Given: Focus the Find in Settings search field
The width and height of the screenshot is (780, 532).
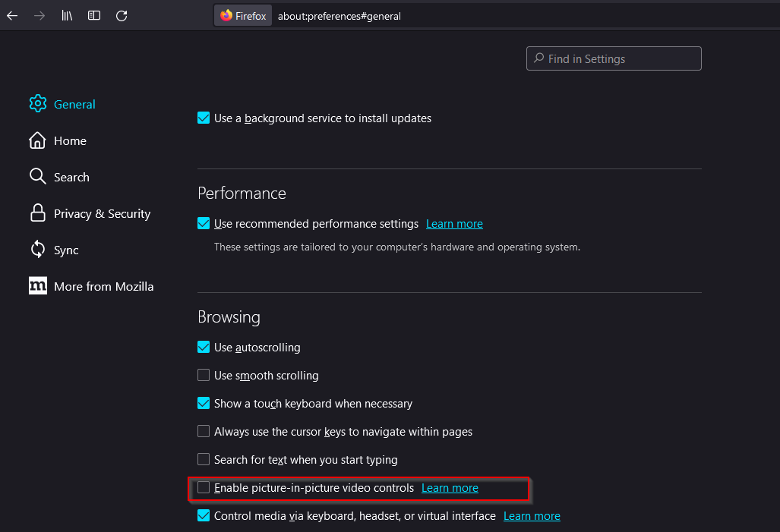Looking at the screenshot, I should pos(614,58).
